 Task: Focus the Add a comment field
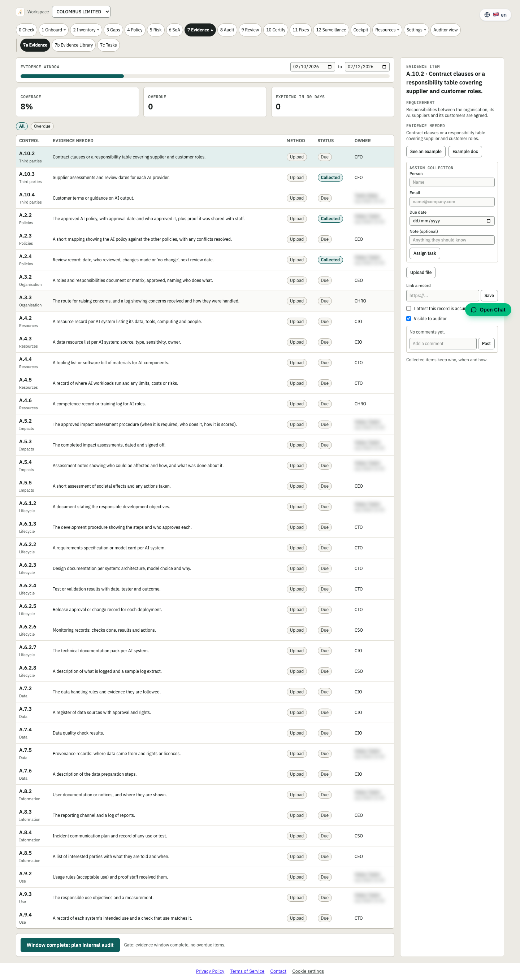click(x=443, y=344)
